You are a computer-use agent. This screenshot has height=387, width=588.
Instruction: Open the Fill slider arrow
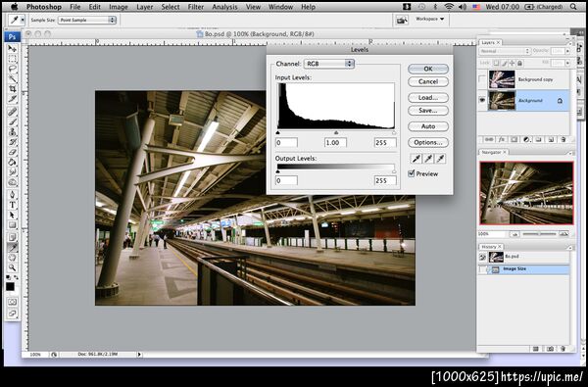pyautogui.click(x=567, y=63)
